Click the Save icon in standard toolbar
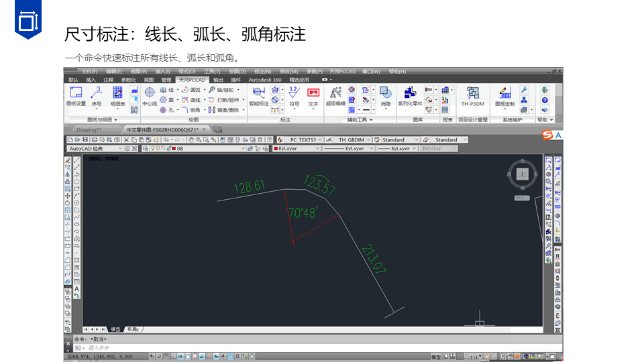 [85, 140]
